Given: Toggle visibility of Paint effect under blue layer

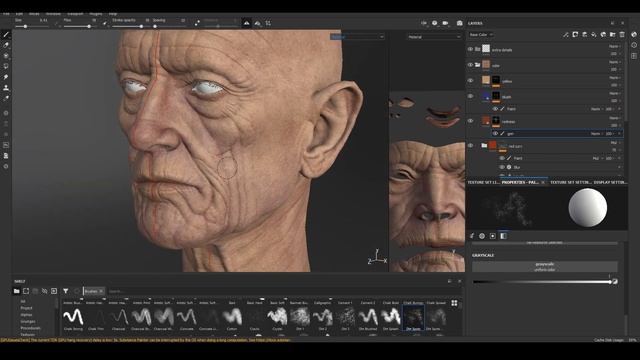Looking at the screenshot, I should [495, 109].
